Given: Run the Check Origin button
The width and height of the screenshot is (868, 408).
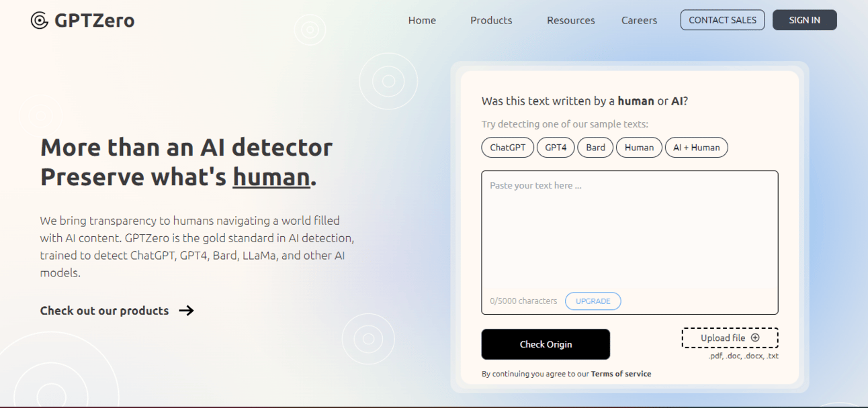Looking at the screenshot, I should coord(546,344).
